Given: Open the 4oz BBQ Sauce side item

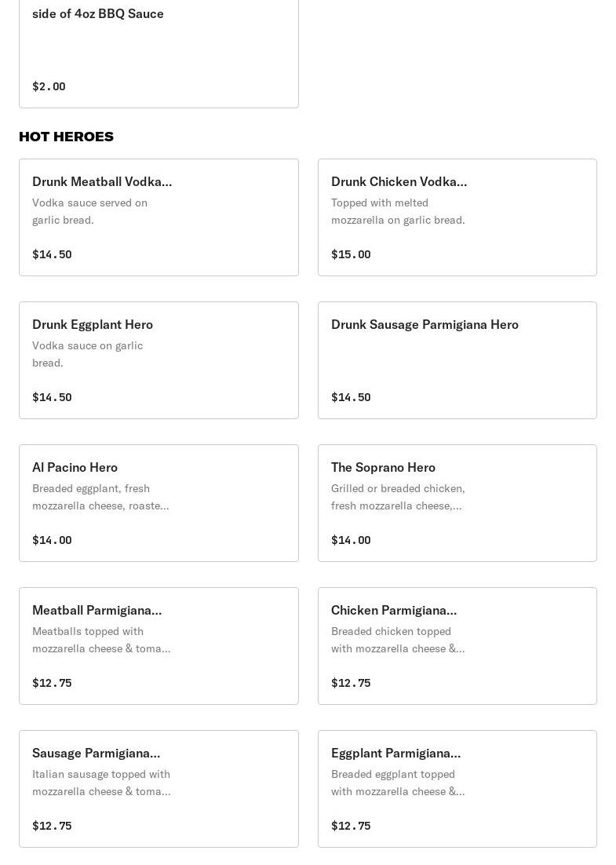Looking at the screenshot, I should click(x=159, y=47).
